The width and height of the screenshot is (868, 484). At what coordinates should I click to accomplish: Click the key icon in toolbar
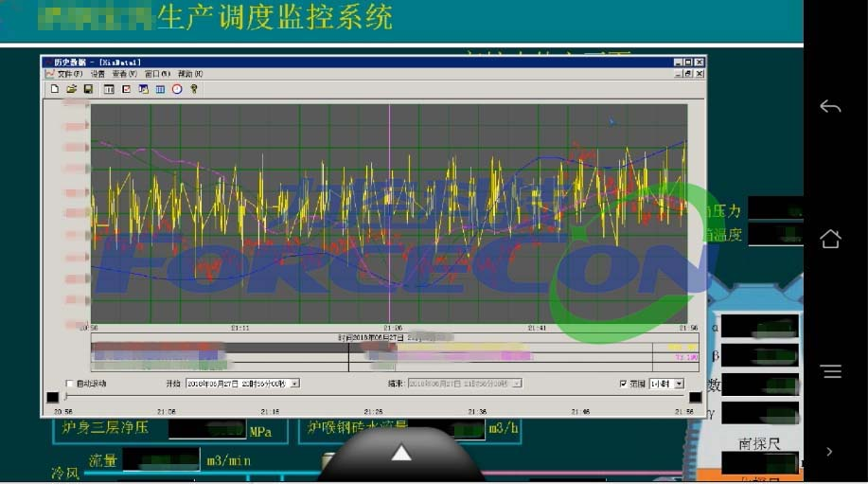coord(194,89)
